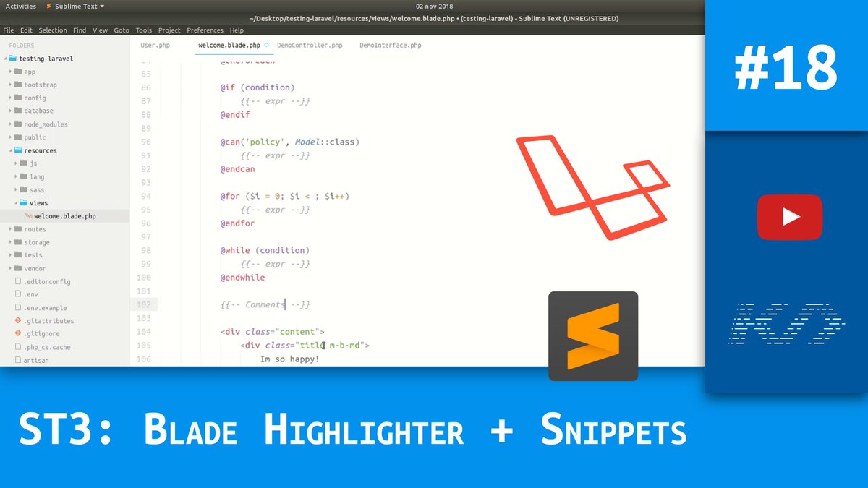The width and height of the screenshot is (868, 488).
Task: Click the database folder icon
Action: coord(17,111)
